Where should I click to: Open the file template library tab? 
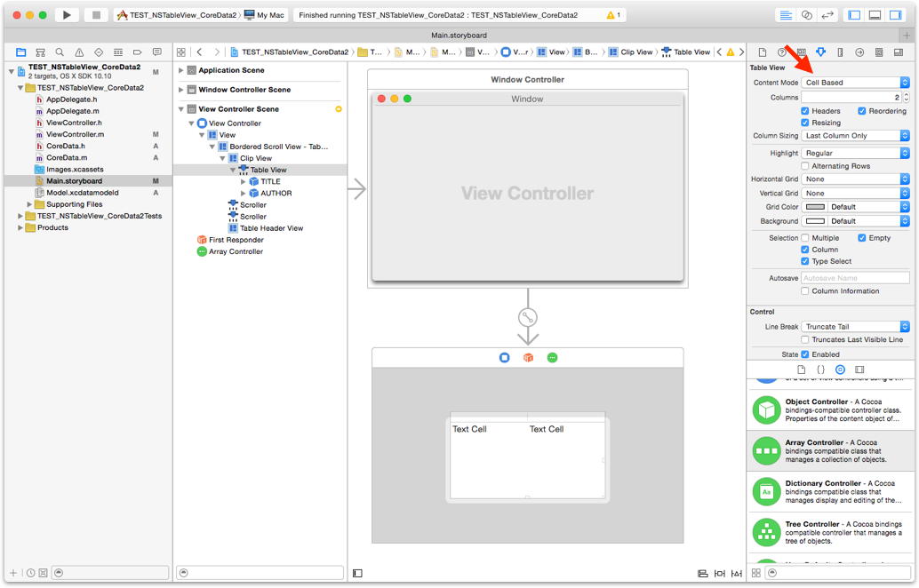pyautogui.click(x=801, y=369)
